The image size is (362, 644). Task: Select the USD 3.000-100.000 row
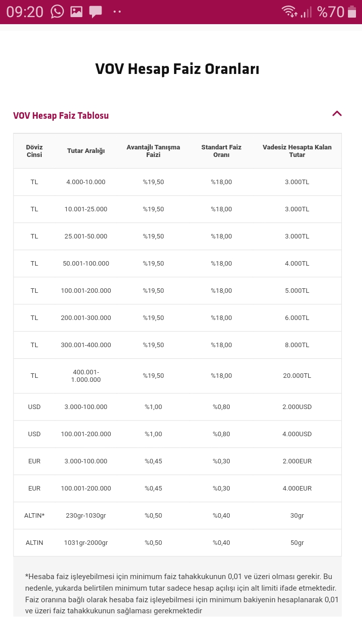(x=177, y=407)
